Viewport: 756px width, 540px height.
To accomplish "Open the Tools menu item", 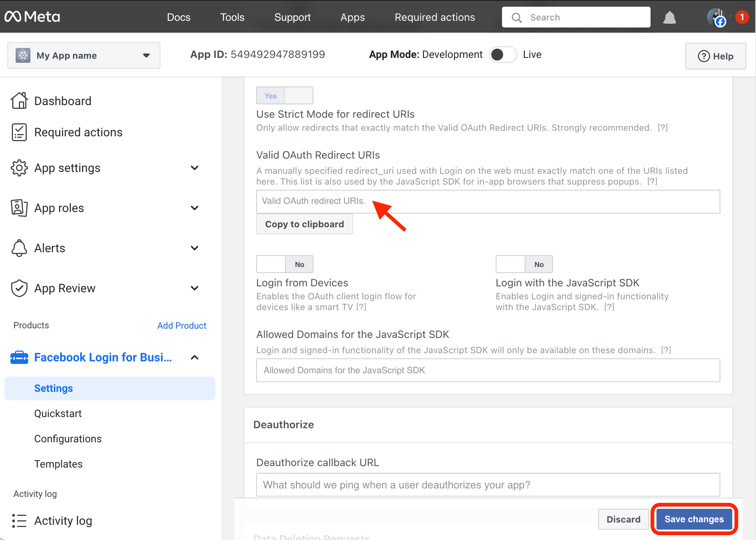I will point(231,17).
